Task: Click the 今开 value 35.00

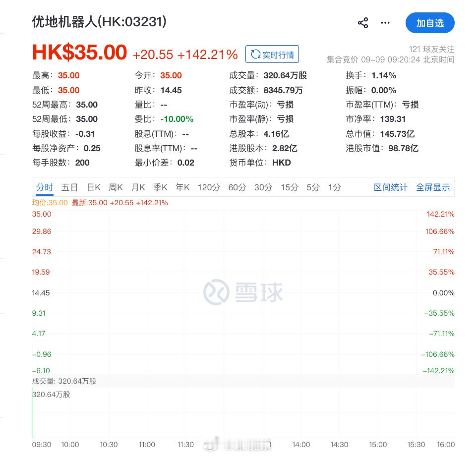Action: (171, 75)
